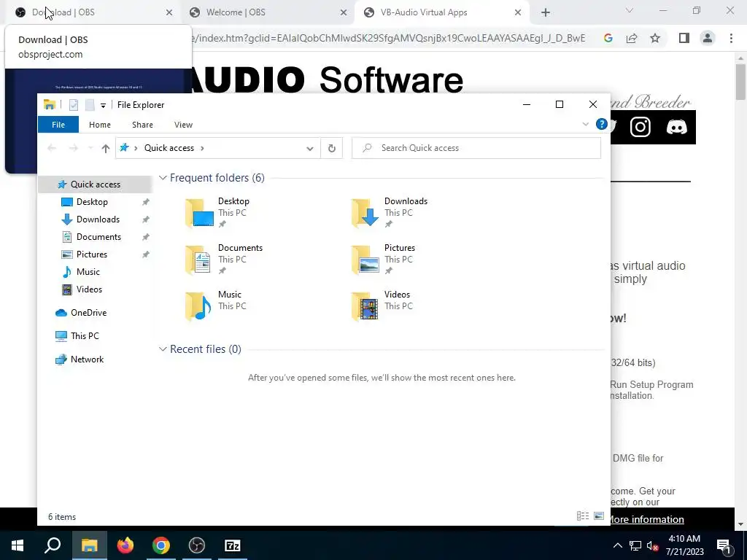Viewport: 747px width, 560px height.
Task: Select Downloads in the navigation pane
Action: tap(98, 219)
